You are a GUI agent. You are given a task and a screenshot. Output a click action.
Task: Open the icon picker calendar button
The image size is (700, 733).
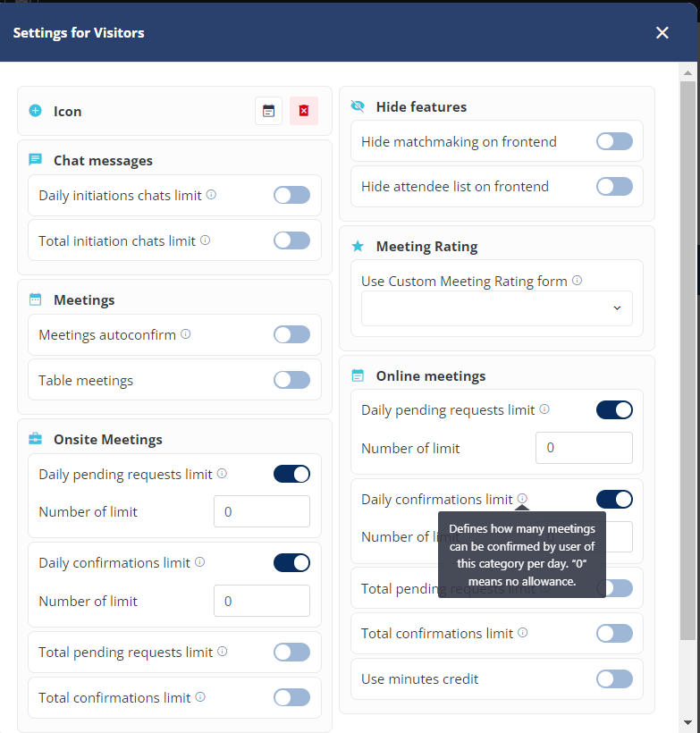pyautogui.click(x=268, y=111)
